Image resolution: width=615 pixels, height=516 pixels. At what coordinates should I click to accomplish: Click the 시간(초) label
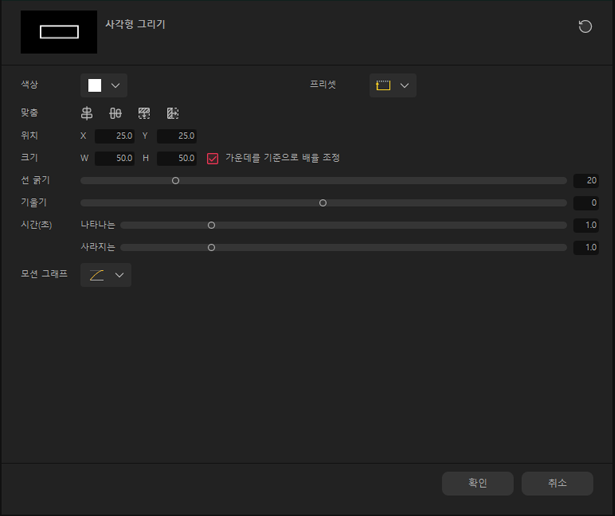click(x=36, y=225)
